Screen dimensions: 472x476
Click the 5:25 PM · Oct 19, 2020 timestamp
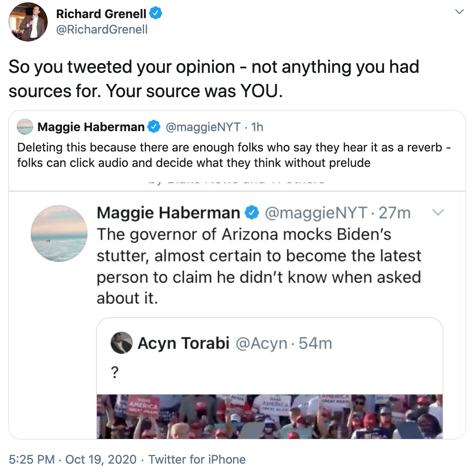point(72,459)
